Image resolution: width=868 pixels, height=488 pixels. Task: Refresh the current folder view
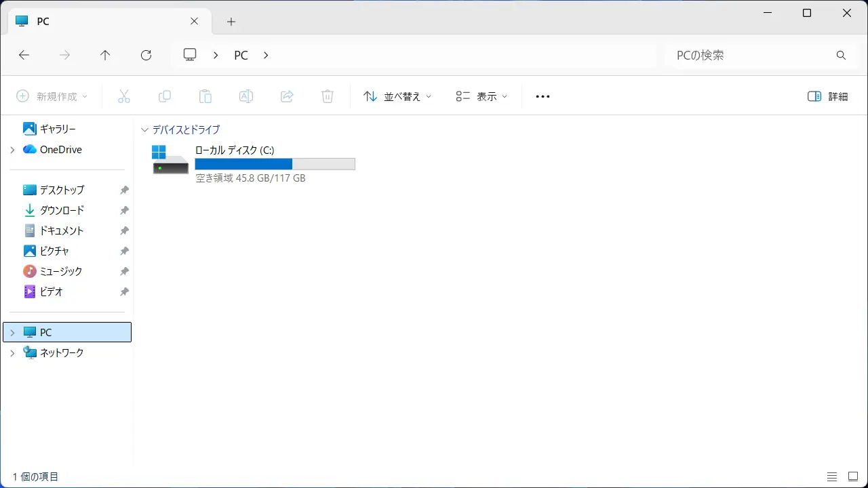pos(146,55)
